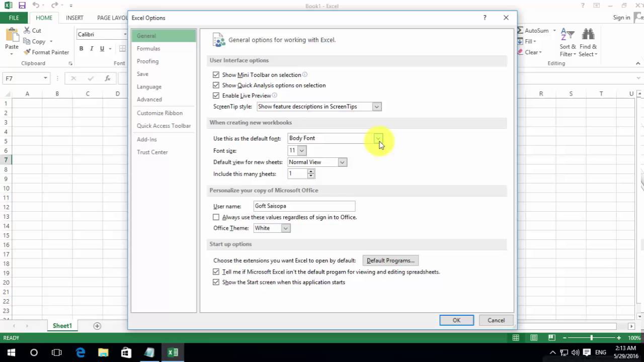The image size is (644, 362).
Task: Select Proofing in Excel Options sidebar
Action: [164, 61]
